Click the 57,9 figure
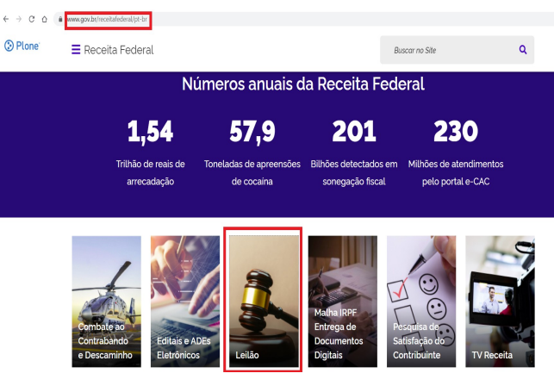This screenshot has width=554, height=392. (x=252, y=131)
